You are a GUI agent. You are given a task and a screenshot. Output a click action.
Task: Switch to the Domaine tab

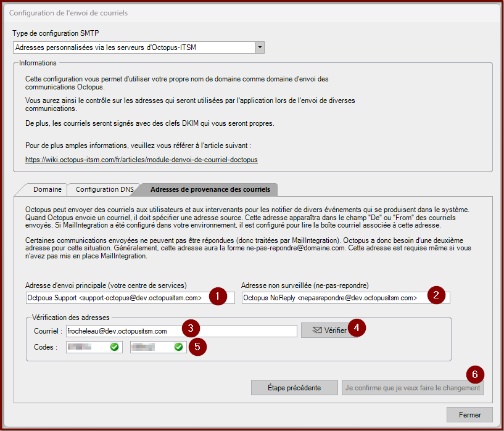47,189
